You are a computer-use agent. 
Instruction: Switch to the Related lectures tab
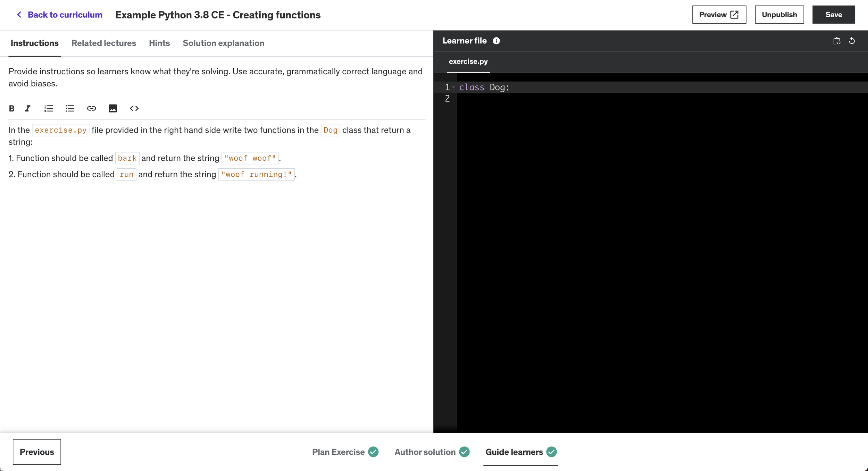pos(103,43)
